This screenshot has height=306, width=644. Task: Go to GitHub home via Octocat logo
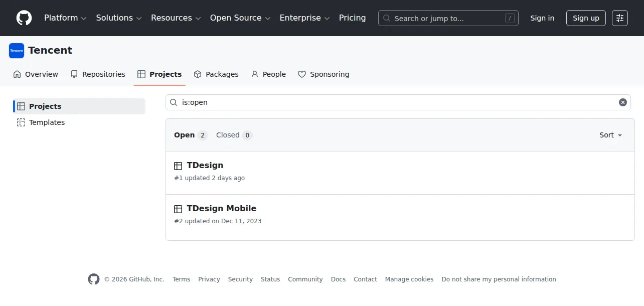[x=24, y=18]
